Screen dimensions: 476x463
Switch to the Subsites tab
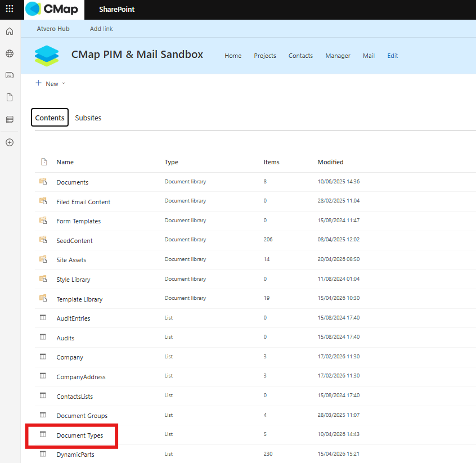tap(88, 118)
